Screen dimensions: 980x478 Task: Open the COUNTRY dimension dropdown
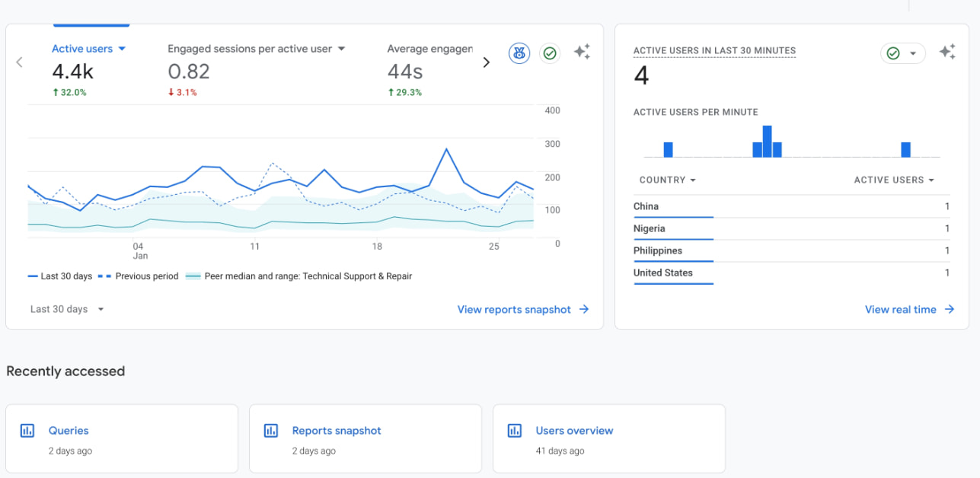[x=668, y=180]
